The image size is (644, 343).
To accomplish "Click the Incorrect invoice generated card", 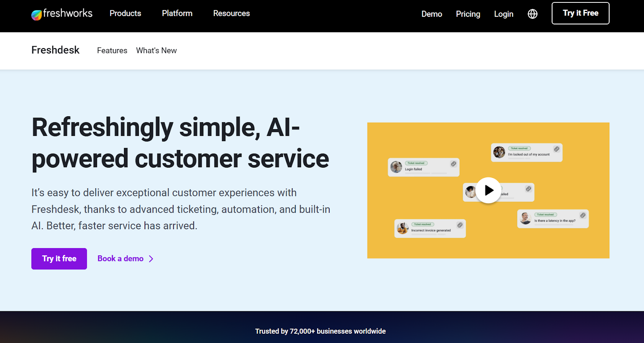I will (x=430, y=228).
